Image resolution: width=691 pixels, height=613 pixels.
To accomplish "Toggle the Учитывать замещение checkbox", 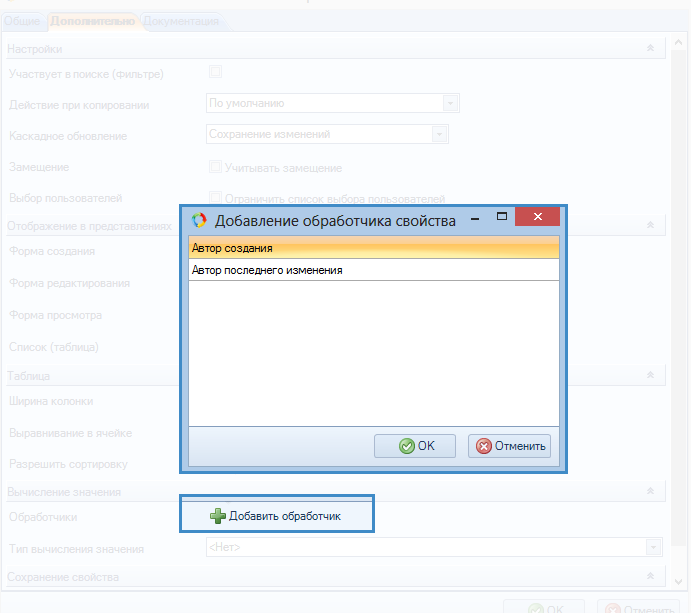I will [215, 167].
